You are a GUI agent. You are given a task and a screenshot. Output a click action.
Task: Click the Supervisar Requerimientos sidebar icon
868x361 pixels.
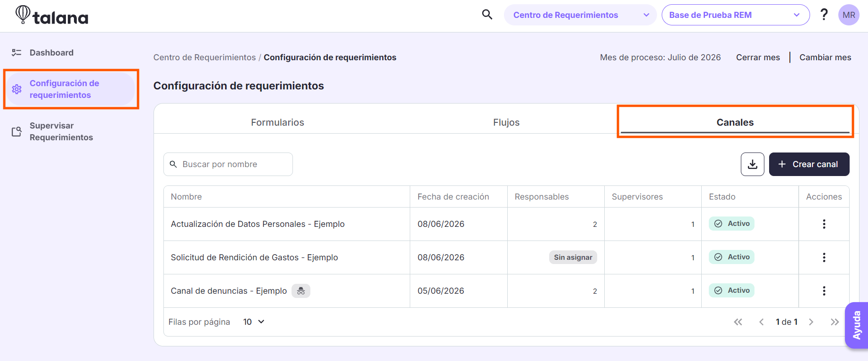tap(17, 131)
